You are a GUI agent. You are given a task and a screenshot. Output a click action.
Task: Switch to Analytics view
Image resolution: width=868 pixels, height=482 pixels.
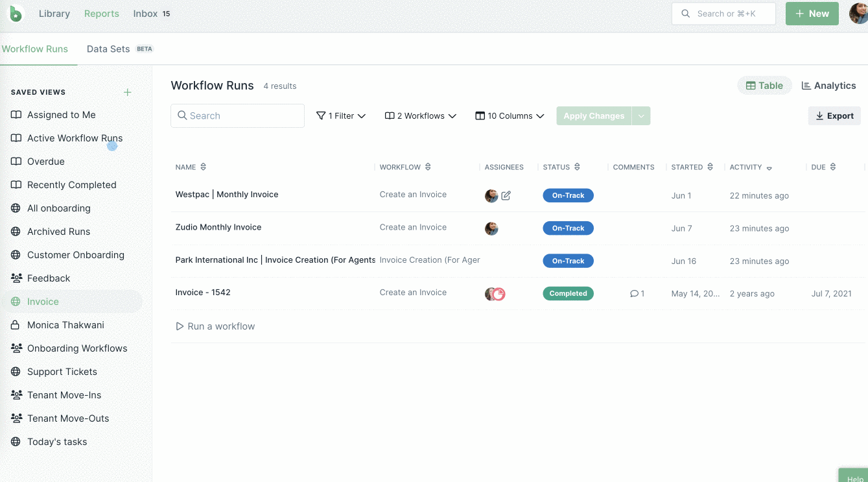[x=828, y=86]
